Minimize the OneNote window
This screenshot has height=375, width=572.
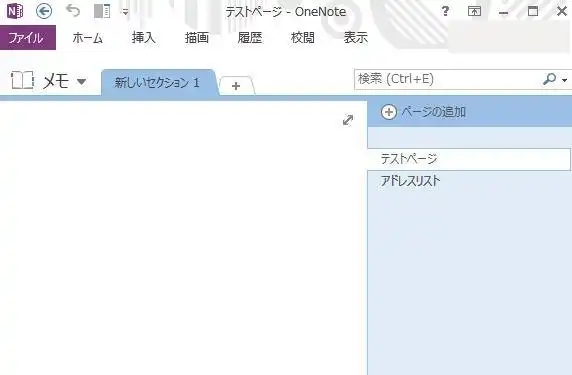504,12
